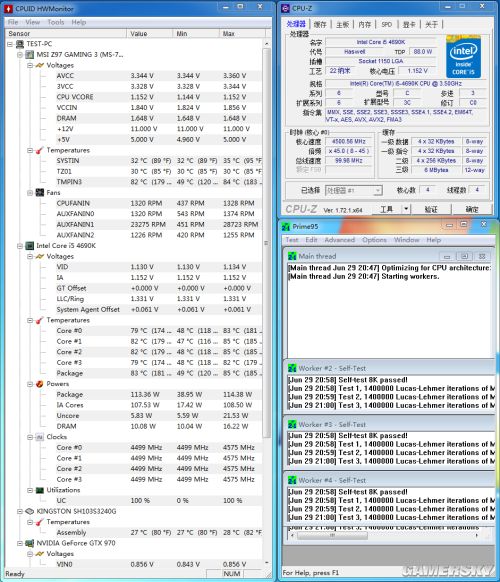Click the Kingston SH103S3240G drive icon
The height and width of the screenshot is (582, 500).
click(30, 511)
